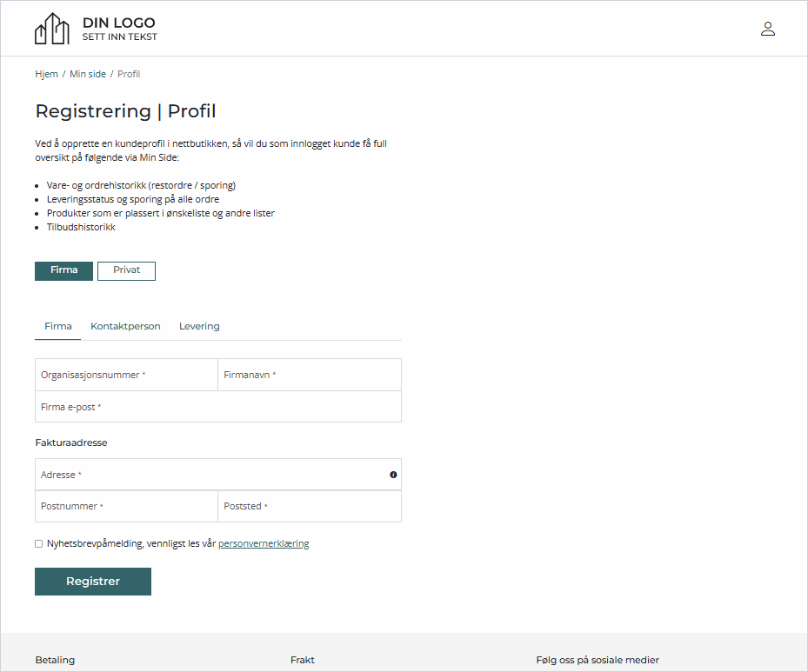Image resolution: width=808 pixels, height=672 pixels.
Task: Focus the Poststed input field
Action: pos(310,506)
